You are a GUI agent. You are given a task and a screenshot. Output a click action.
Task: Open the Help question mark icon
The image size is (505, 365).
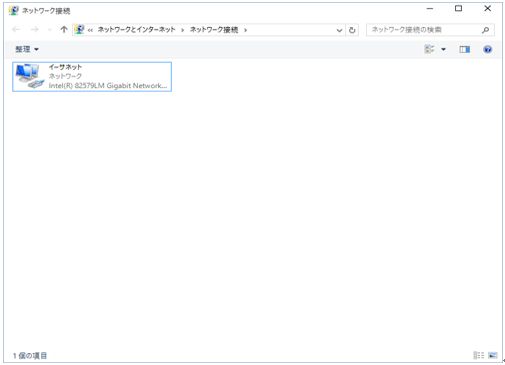487,49
